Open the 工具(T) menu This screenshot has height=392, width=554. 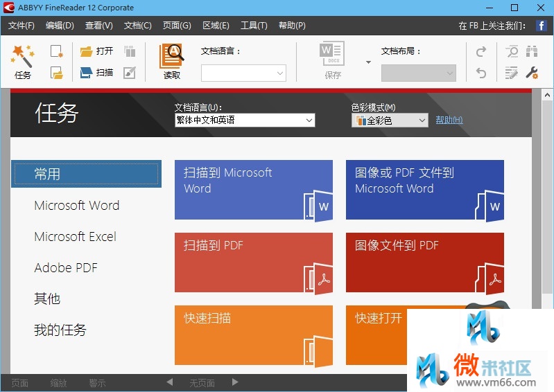pyautogui.click(x=254, y=26)
